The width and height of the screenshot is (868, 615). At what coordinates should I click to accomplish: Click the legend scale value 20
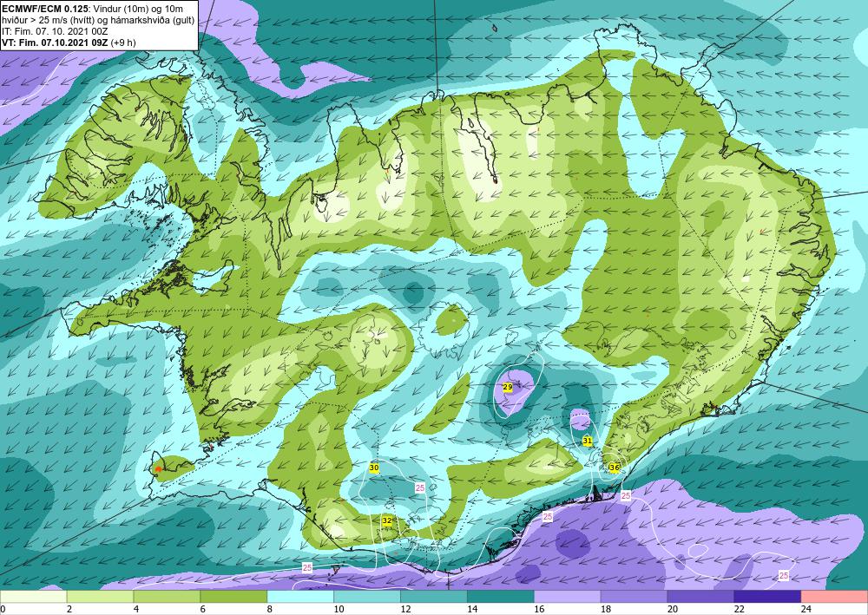673,609
